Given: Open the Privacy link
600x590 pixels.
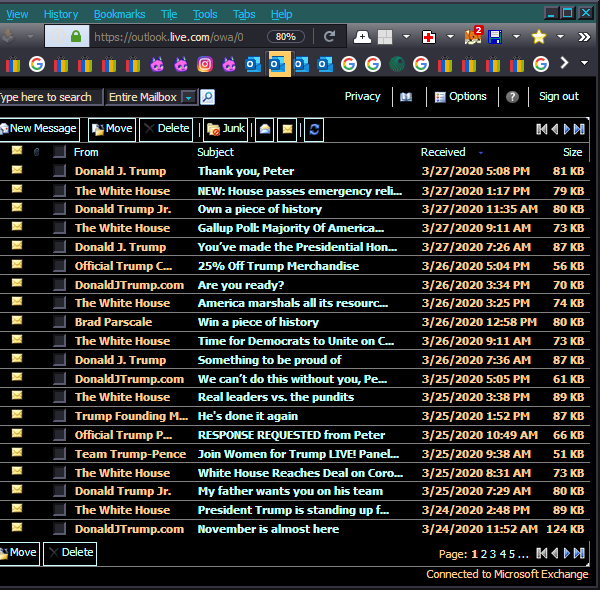Looking at the screenshot, I should click(x=362, y=96).
